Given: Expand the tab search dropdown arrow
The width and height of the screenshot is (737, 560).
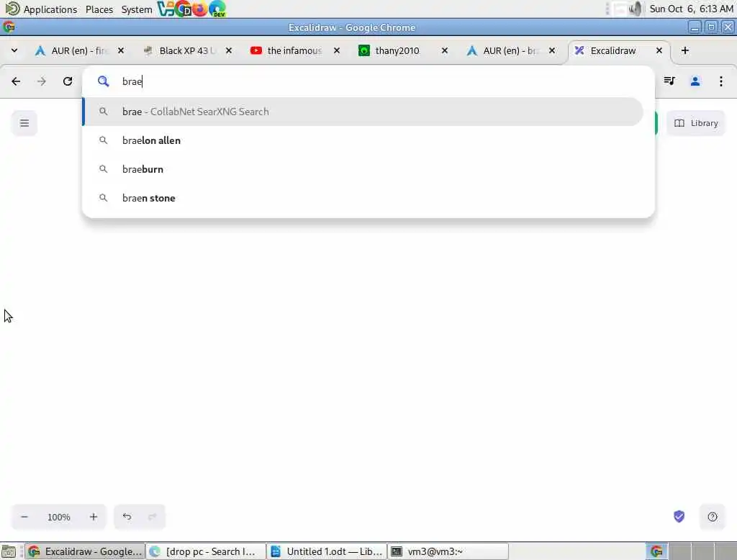Looking at the screenshot, I should click(14, 50).
